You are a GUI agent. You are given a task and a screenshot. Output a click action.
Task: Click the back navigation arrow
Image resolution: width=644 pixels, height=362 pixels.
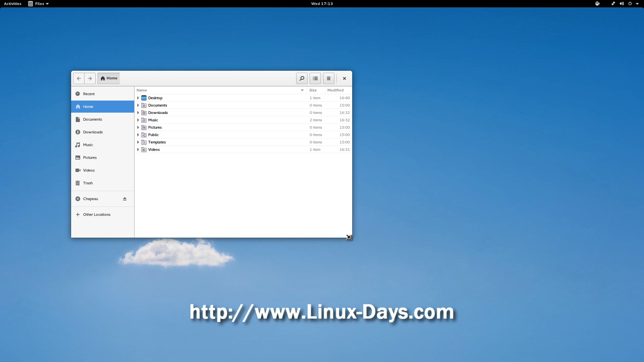[79, 78]
